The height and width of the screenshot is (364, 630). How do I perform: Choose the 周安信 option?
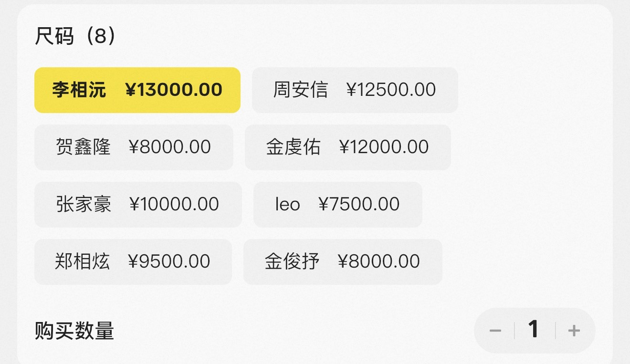pyautogui.click(x=355, y=90)
